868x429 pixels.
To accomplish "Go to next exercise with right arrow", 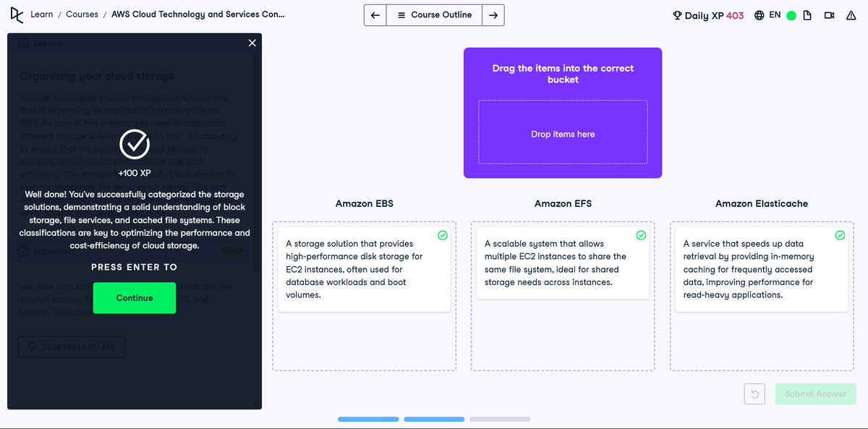I will 493,15.
